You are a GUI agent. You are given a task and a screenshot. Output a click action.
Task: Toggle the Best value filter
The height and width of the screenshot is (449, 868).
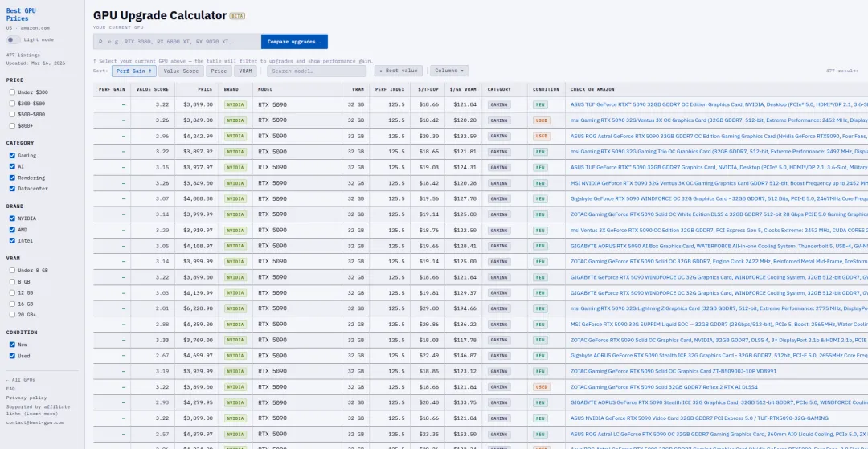pyautogui.click(x=399, y=71)
